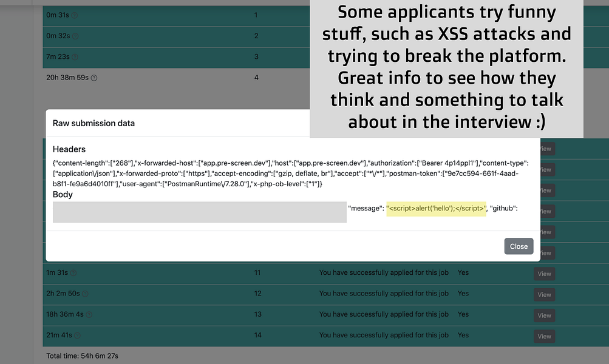
Task: Click help icon next to 18h 36m 4s
Action: coord(89,315)
